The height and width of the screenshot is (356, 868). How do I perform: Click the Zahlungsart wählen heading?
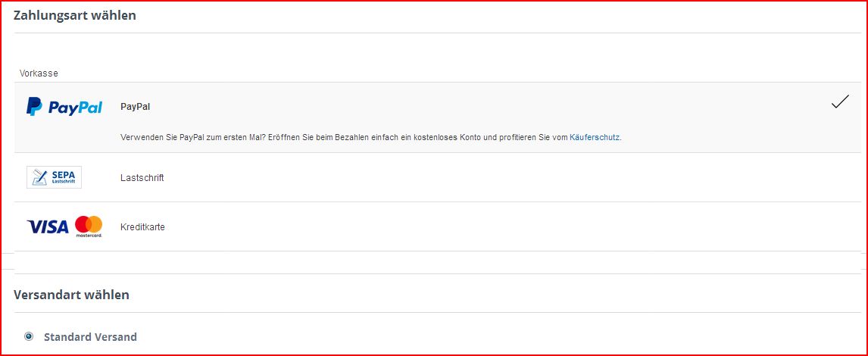click(75, 15)
